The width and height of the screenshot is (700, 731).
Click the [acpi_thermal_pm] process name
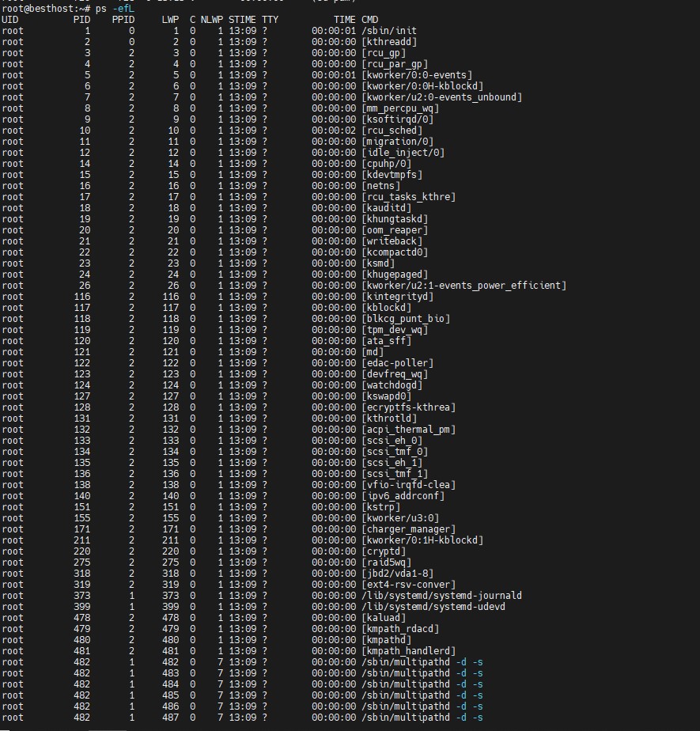point(409,430)
